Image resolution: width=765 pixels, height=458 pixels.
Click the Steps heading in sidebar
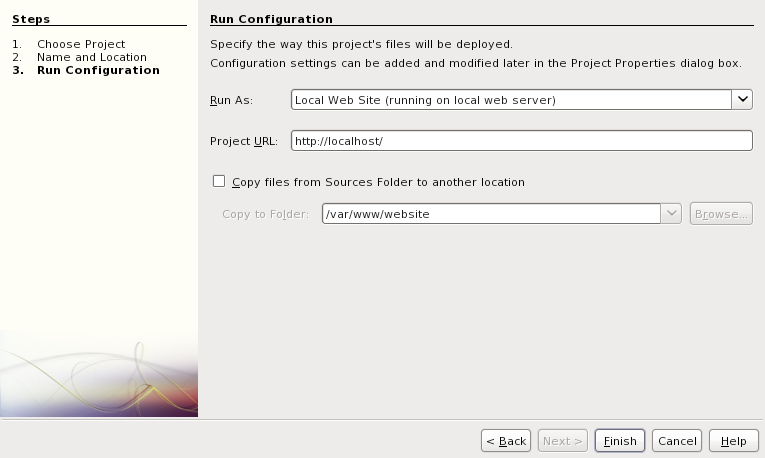click(x=31, y=19)
